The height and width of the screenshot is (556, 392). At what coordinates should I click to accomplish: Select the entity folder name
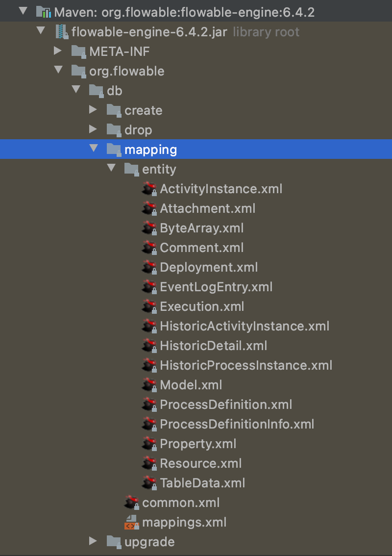coord(159,170)
